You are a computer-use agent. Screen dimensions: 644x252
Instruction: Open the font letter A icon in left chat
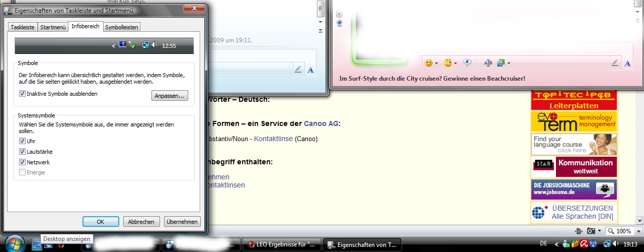tap(310, 70)
